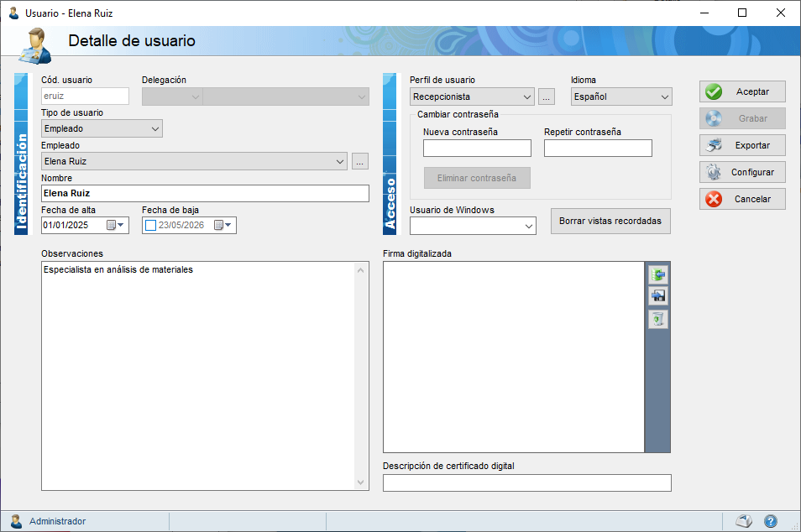
Task: Click the delete signature trash icon
Action: (658, 319)
